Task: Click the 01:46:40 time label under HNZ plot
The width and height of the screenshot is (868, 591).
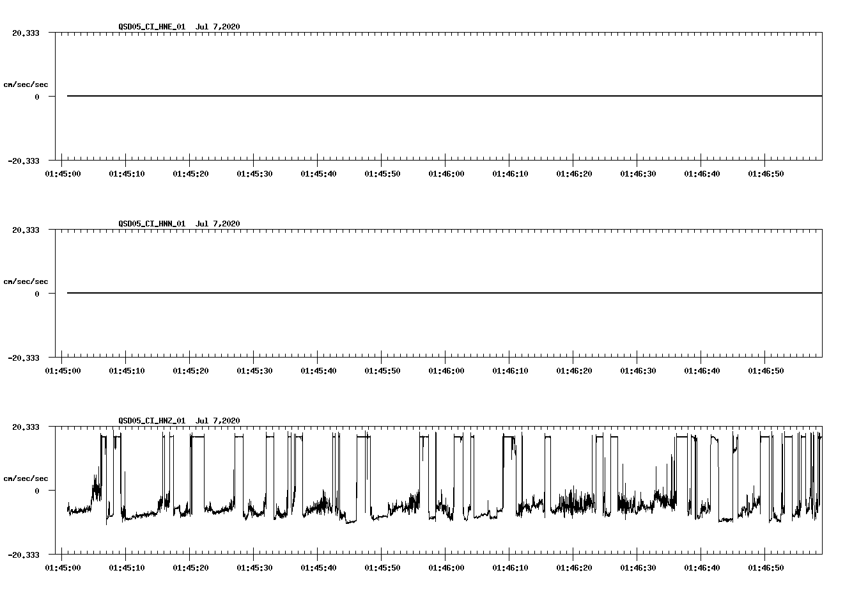Action: coord(702,567)
